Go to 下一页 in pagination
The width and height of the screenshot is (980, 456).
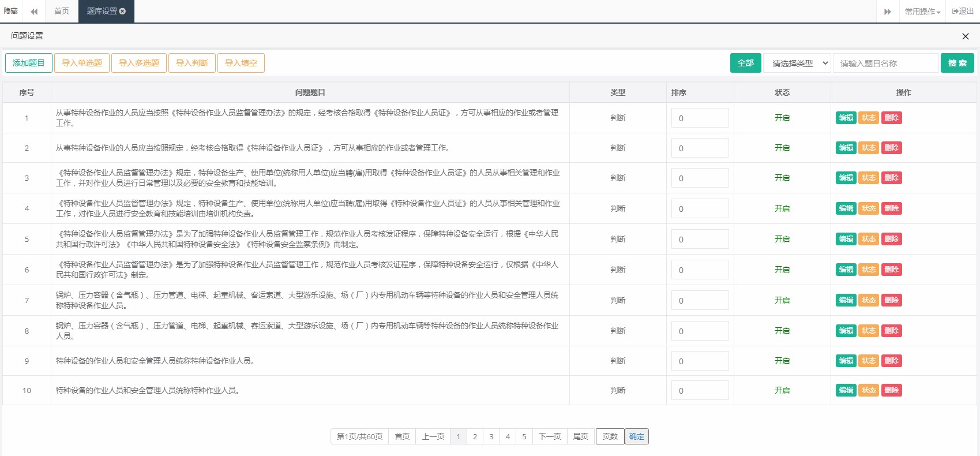point(549,436)
